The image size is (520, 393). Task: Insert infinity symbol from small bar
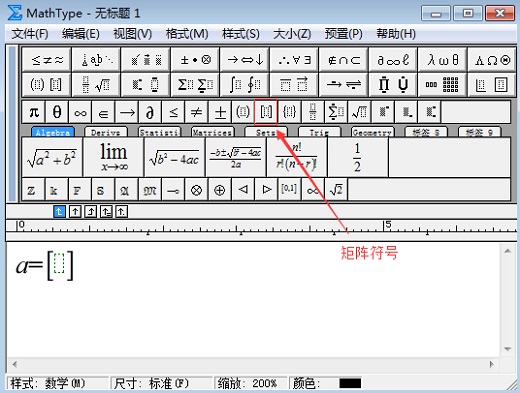point(80,112)
